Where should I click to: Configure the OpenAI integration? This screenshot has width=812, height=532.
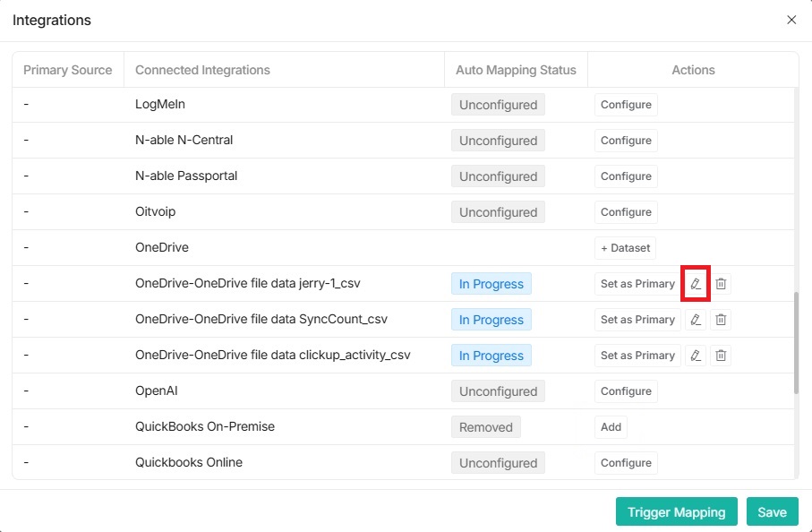coord(626,391)
